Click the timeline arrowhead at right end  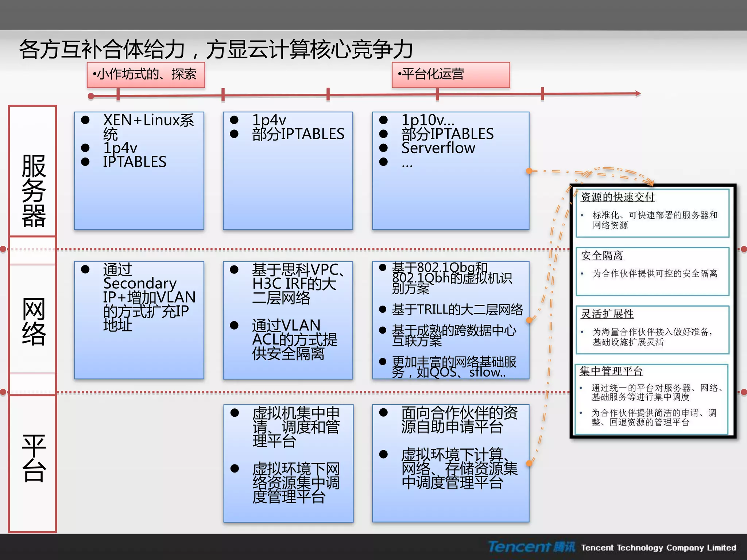point(638,94)
